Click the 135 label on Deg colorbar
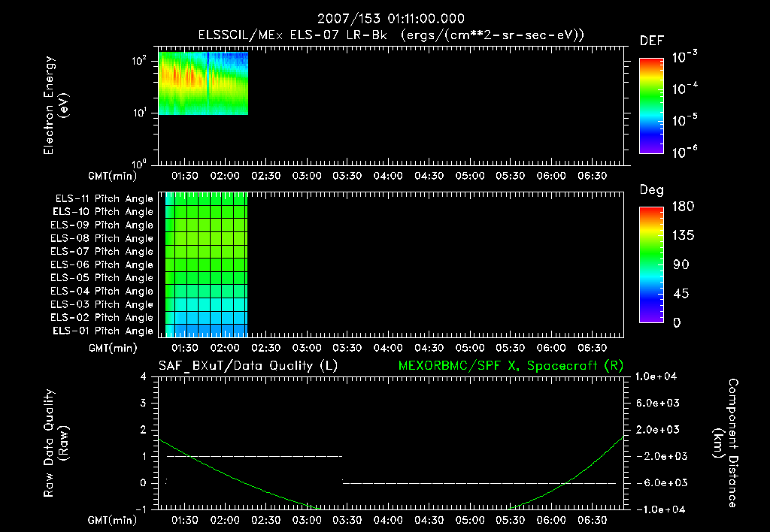The height and width of the screenshot is (532, 770). click(x=683, y=236)
